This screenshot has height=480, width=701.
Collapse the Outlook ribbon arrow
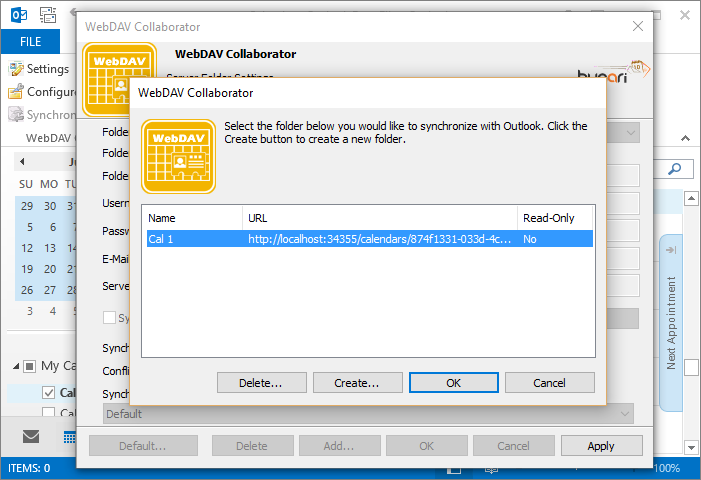(685, 139)
